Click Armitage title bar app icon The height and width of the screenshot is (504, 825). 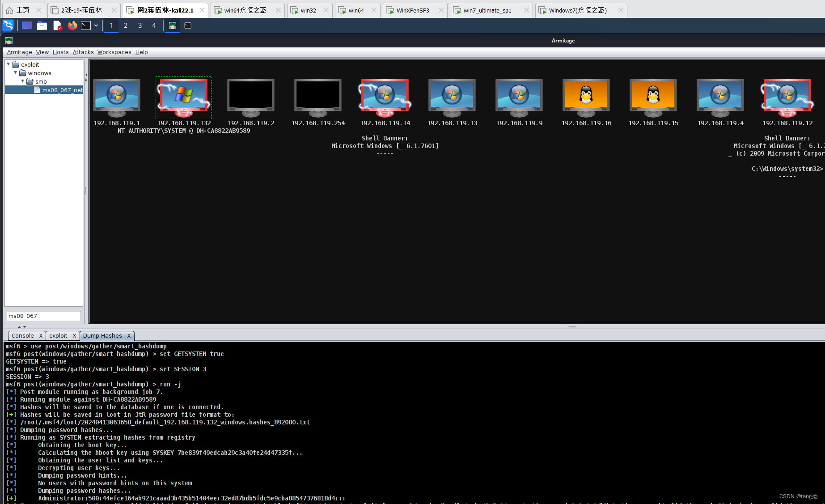point(9,41)
